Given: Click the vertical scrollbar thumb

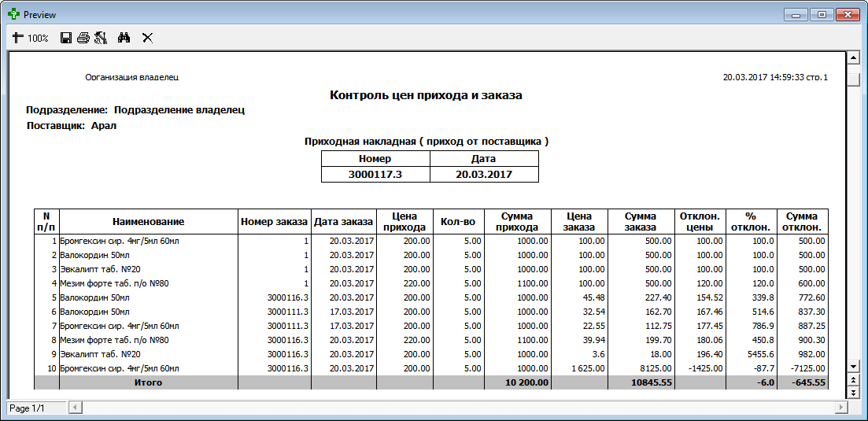Looking at the screenshot, I should click(853, 79).
